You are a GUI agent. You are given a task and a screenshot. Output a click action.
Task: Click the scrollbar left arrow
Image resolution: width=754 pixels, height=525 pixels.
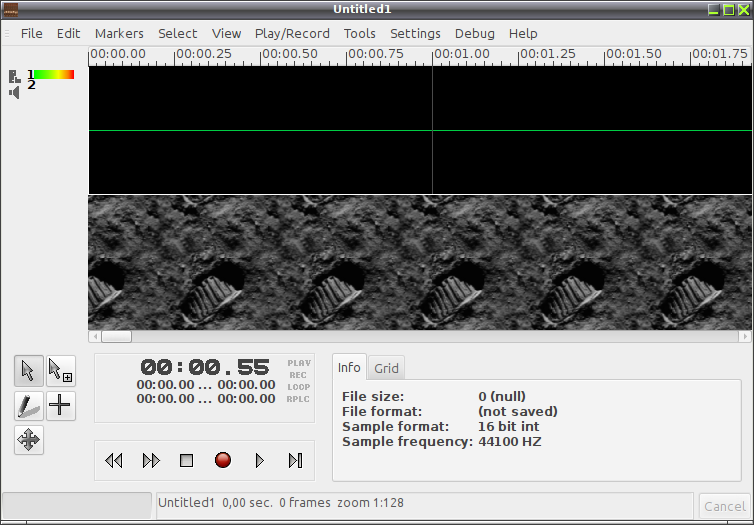click(95, 337)
